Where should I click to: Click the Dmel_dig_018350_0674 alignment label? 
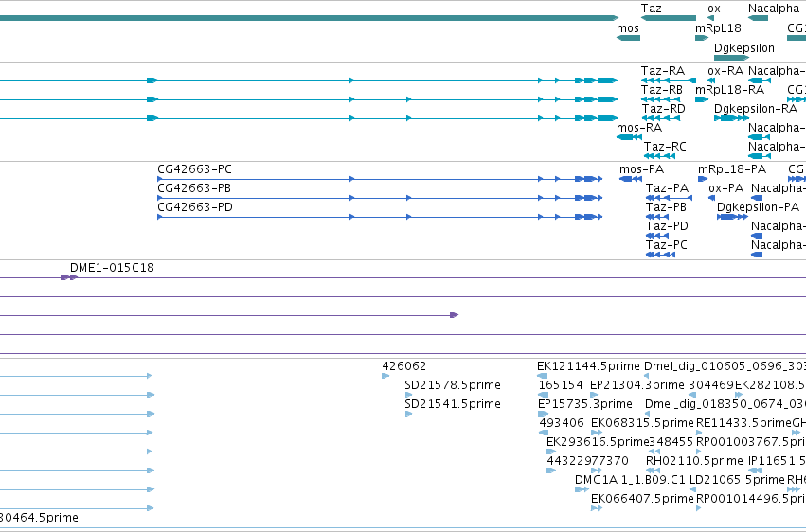(x=725, y=404)
